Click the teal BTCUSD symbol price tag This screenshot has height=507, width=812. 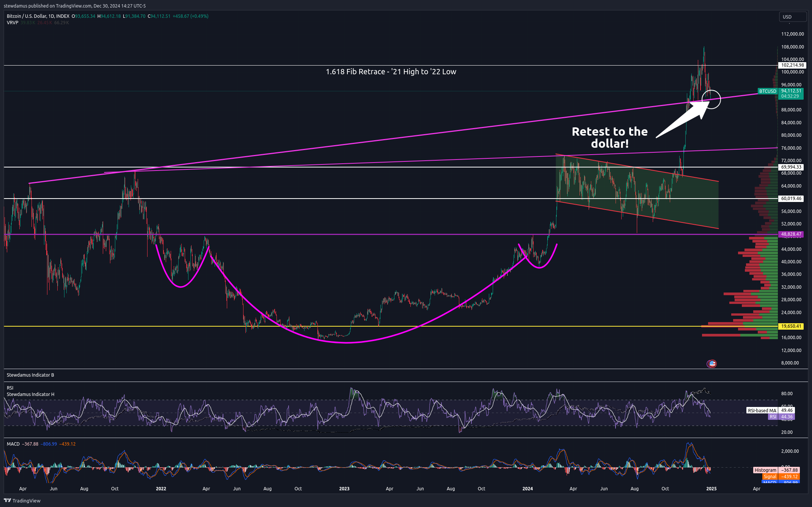[767, 91]
